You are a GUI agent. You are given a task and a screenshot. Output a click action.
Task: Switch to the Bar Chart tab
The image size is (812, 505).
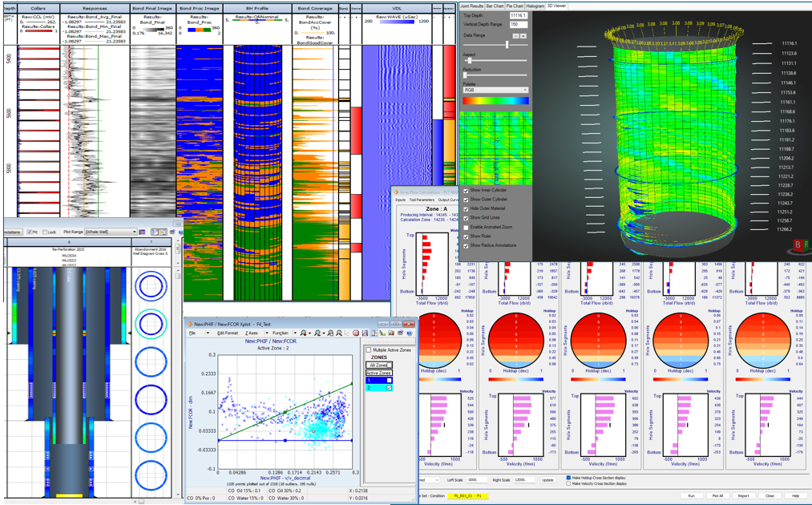tap(495, 6)
